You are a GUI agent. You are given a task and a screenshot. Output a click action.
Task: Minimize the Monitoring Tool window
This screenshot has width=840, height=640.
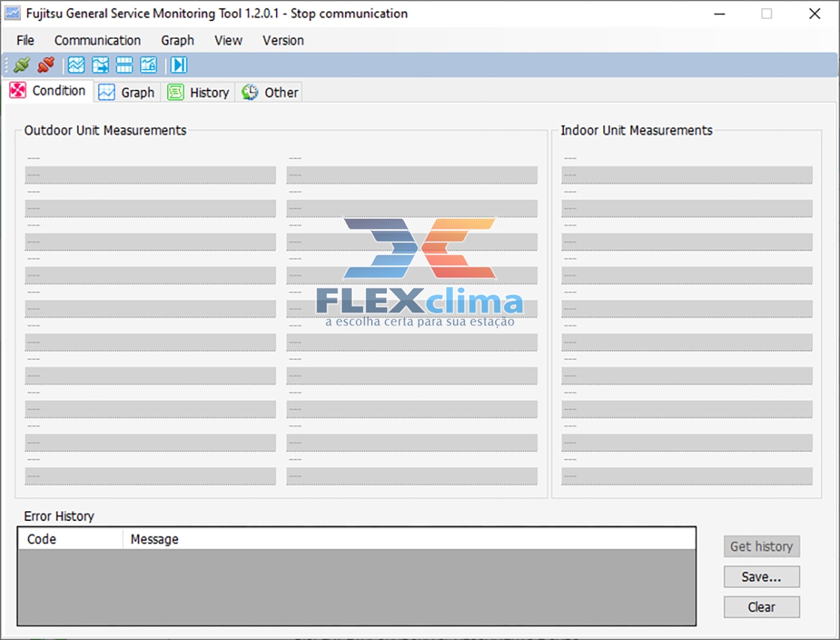coord(719,13)
